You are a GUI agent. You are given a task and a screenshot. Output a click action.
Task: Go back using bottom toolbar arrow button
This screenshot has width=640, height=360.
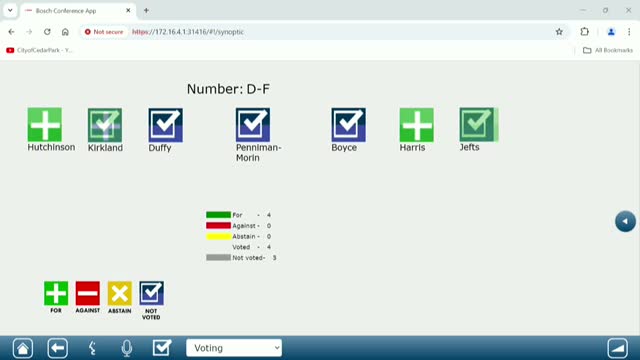pyautogui.click(x=58, y=348)
